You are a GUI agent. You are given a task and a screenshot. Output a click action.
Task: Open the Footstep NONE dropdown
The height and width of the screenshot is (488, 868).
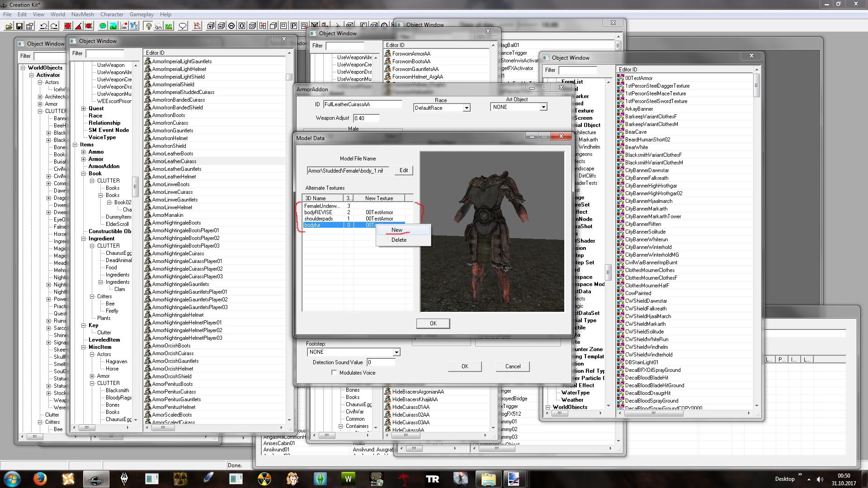pyautogui.click(x=396, y=352)
